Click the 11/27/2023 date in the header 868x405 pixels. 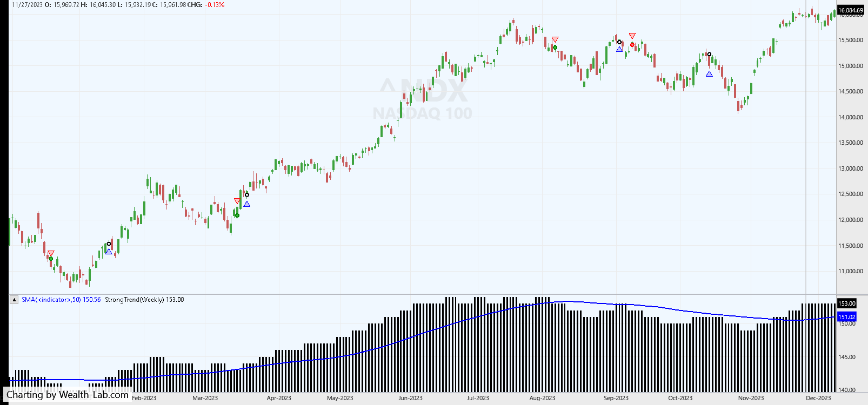[x=27, y=5]
